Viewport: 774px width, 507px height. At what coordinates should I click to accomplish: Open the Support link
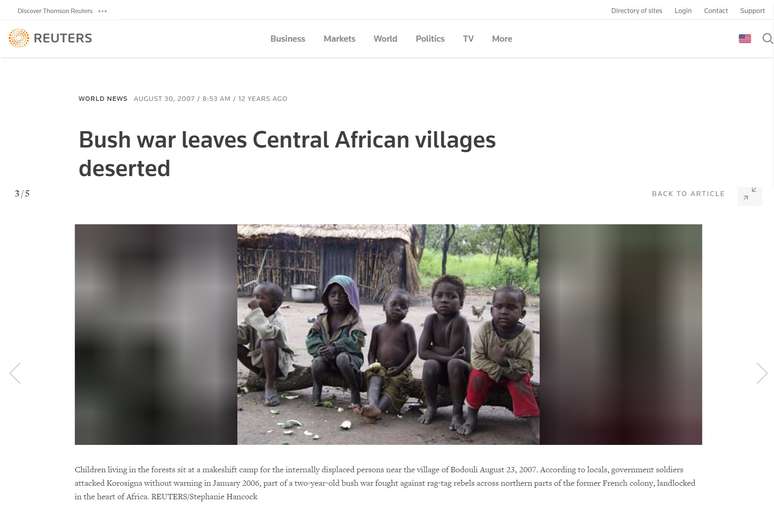tap(752, 10)
